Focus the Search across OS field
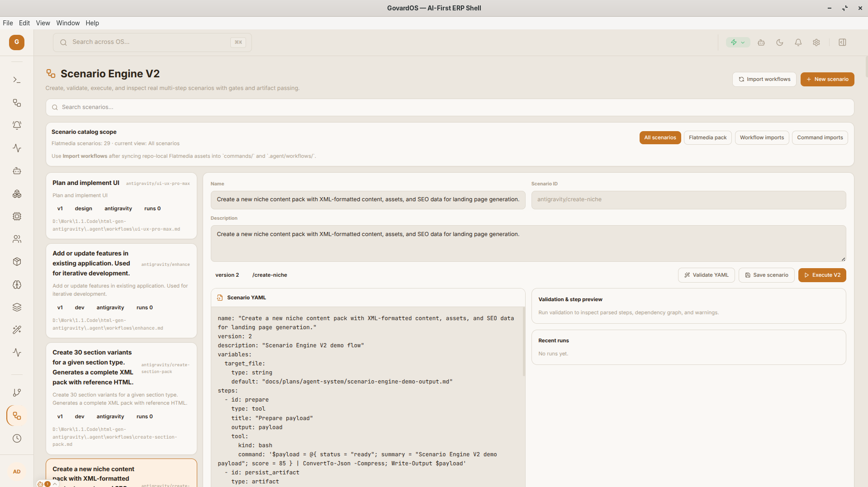 (x=152, y=43)
